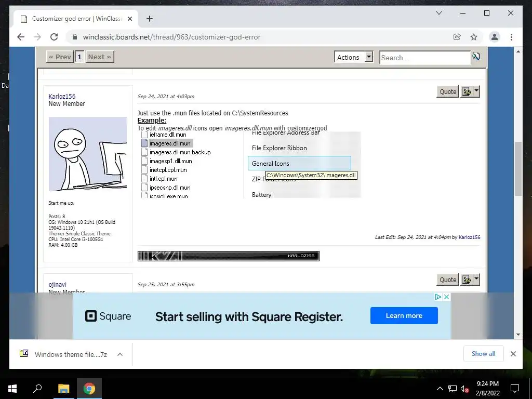Reload the page with the refresh icon
532x399 pixels.
54,37
